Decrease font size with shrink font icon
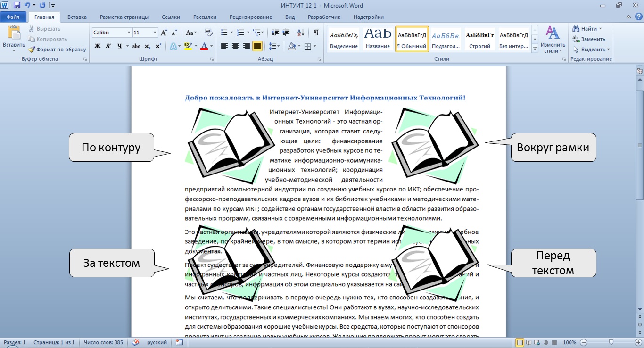644x348 pixels. click(174, 33)
